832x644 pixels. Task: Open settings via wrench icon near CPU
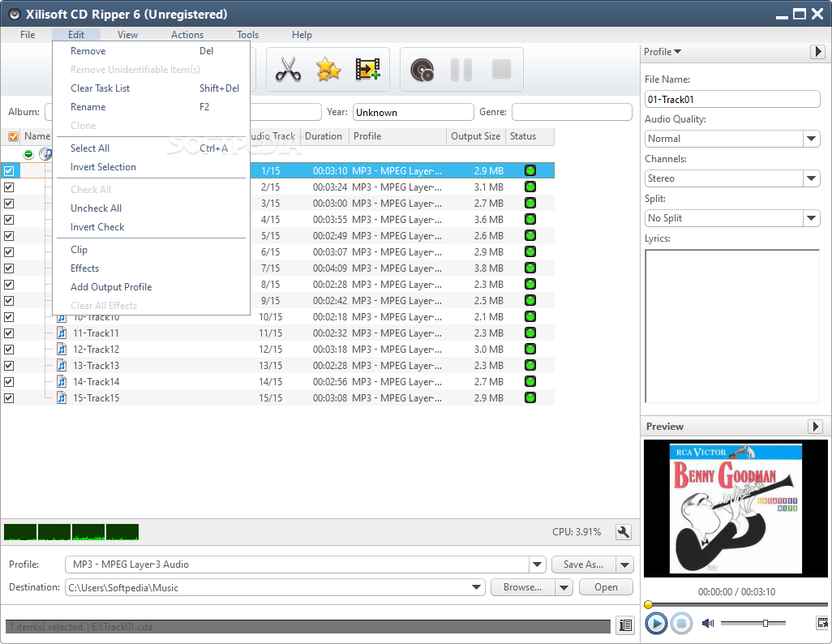click(x=624, y=532)
